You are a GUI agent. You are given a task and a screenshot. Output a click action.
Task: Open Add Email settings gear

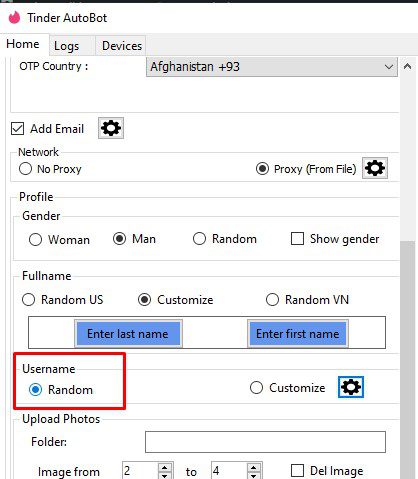(x=111, y=128)
